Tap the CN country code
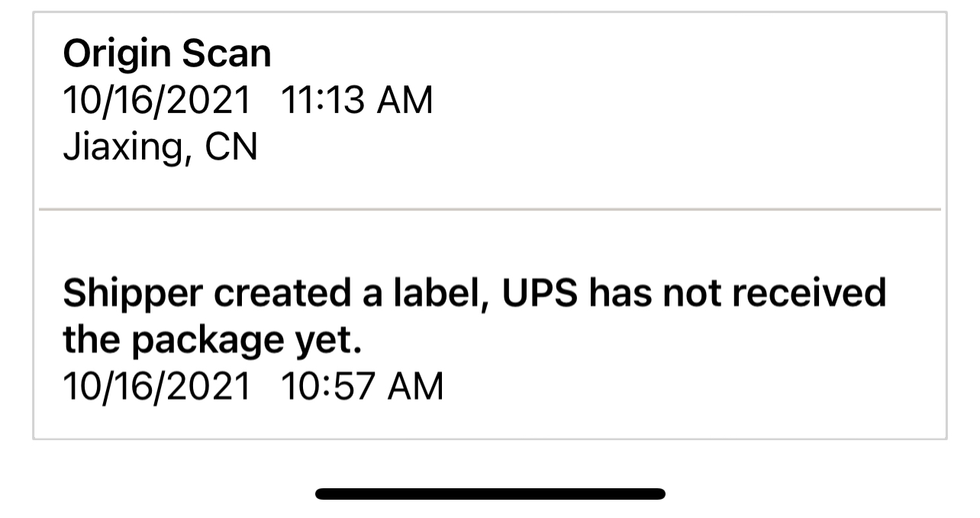The width and height of the screenshot is (980, 518). tap(231, 147)
